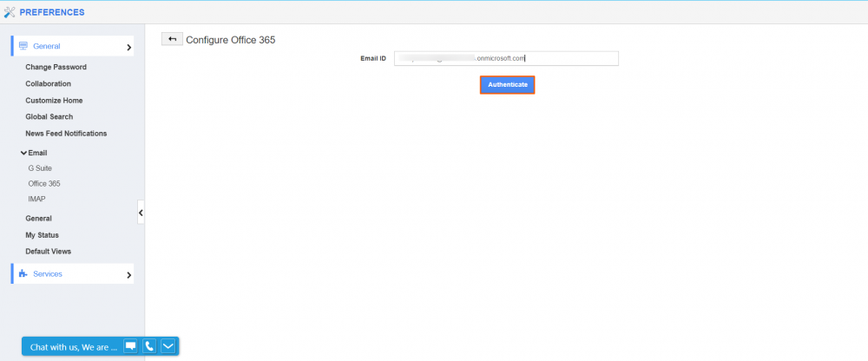868x361 pixels.
Task: Click the chat message icon in chat widget
Action: 130,346
